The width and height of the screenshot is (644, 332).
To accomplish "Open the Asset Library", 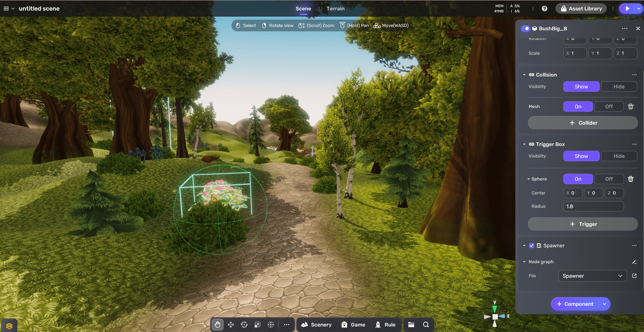I will point(581,9).
